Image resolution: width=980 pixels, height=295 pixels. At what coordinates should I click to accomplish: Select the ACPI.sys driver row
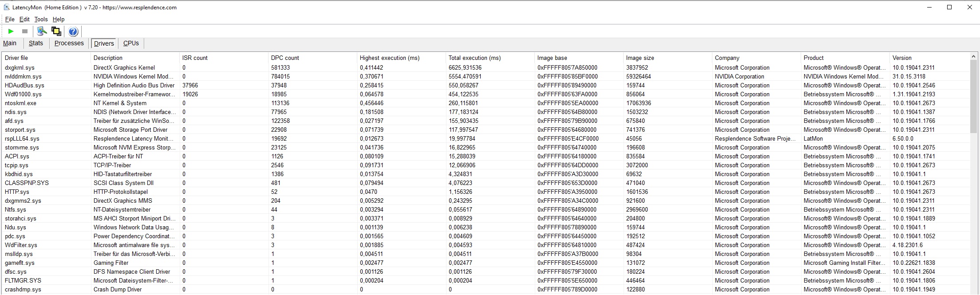[x=486, y=156]
